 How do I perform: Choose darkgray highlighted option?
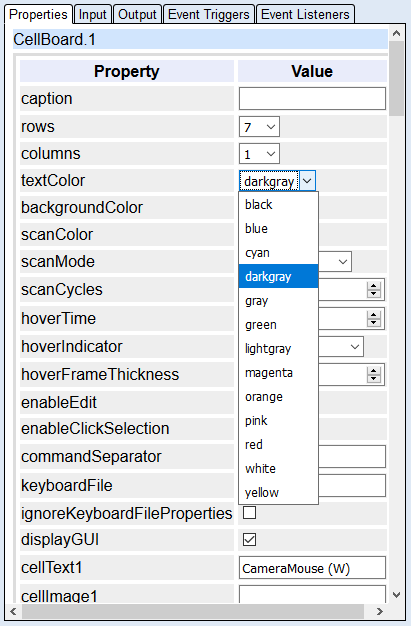[278, 276]
